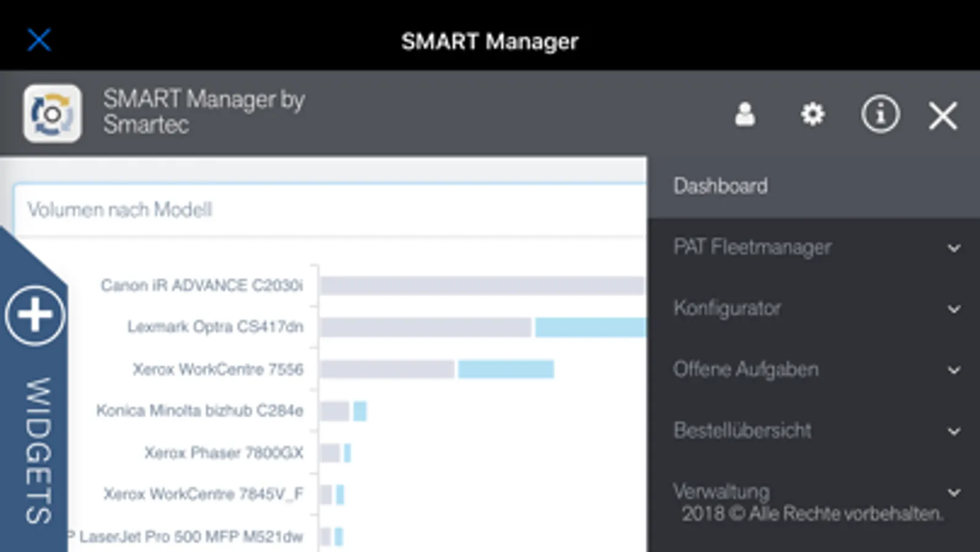Open the WIDGETS side panel label
The width and height of the screenshot is (980, 552).
[38, 451]
